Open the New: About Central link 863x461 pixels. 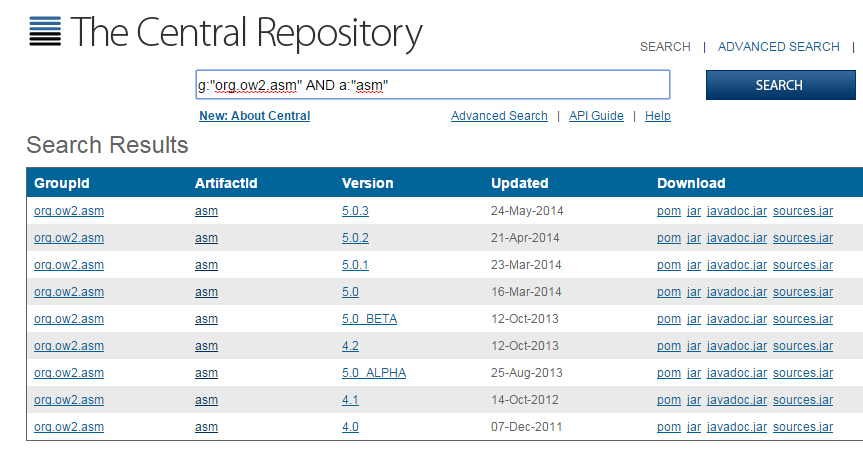254,116
